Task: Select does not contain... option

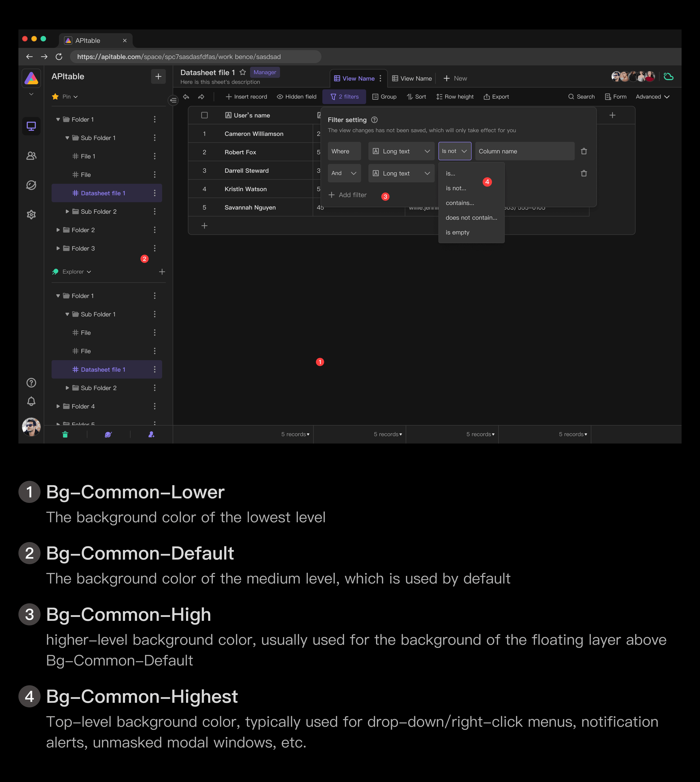Action: [x=471, y=218]
